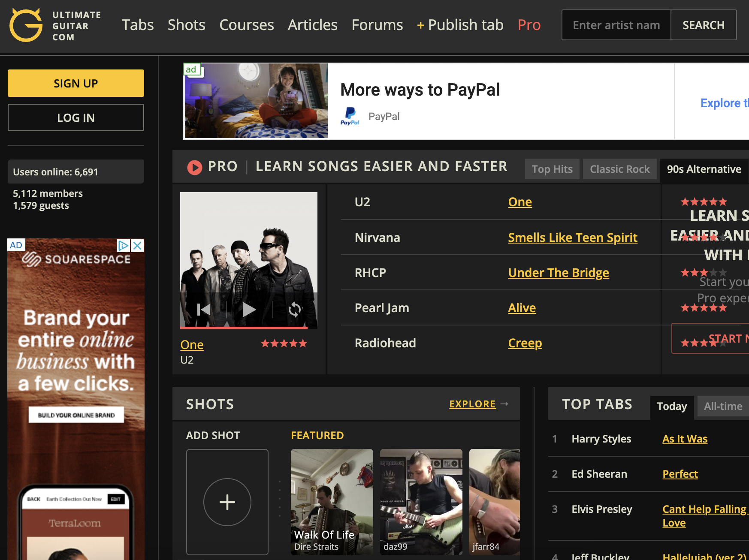Click the AdChoices triangle icon

pos(124,246)
